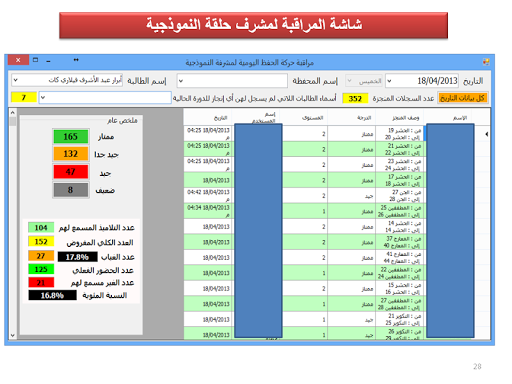This screenshot has height=384, width=512.
Task: Click the red 47 جيد count box
Action: [71, 172]
